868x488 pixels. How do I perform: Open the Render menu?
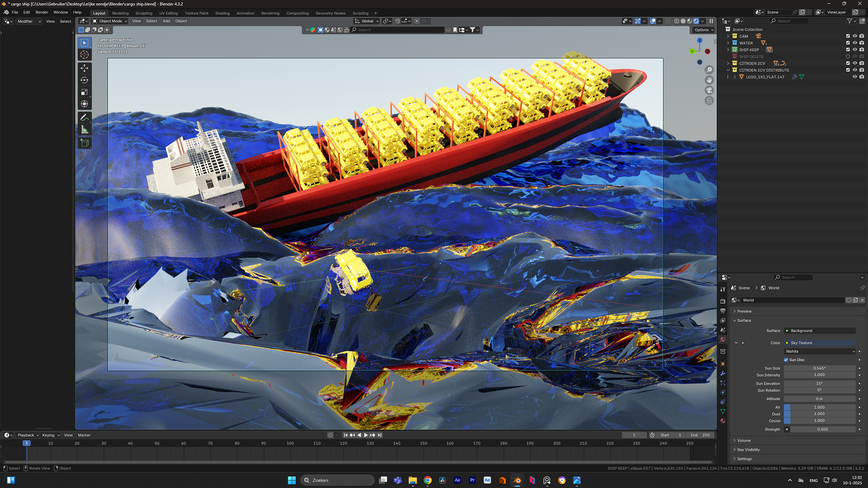click(x=42, y=12)
